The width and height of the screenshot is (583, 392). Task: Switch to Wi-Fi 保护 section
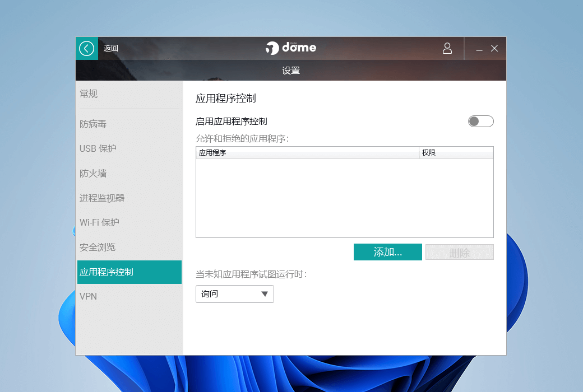(99, 223)
